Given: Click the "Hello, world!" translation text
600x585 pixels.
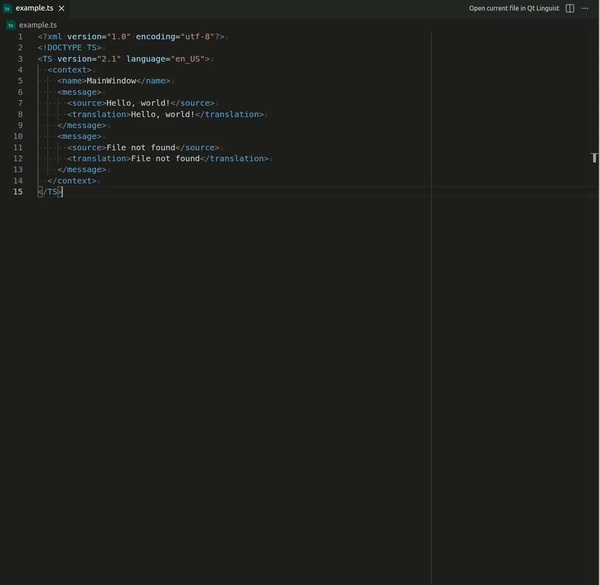Looking at the screenshot, I should pos(163,114).
